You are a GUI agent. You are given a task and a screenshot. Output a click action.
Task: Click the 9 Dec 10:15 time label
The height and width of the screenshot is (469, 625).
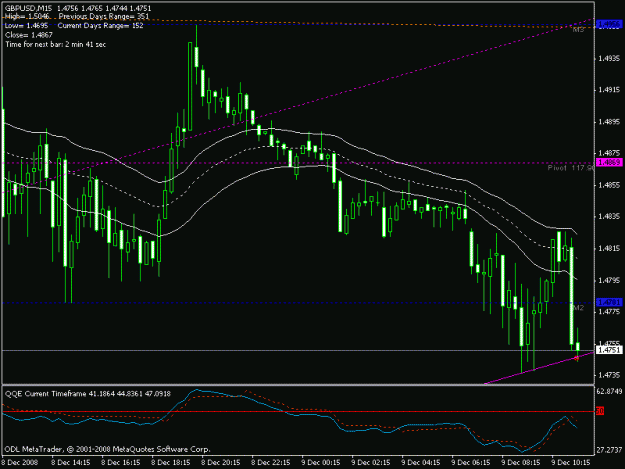pyautogui.click(x=570, y=462)
